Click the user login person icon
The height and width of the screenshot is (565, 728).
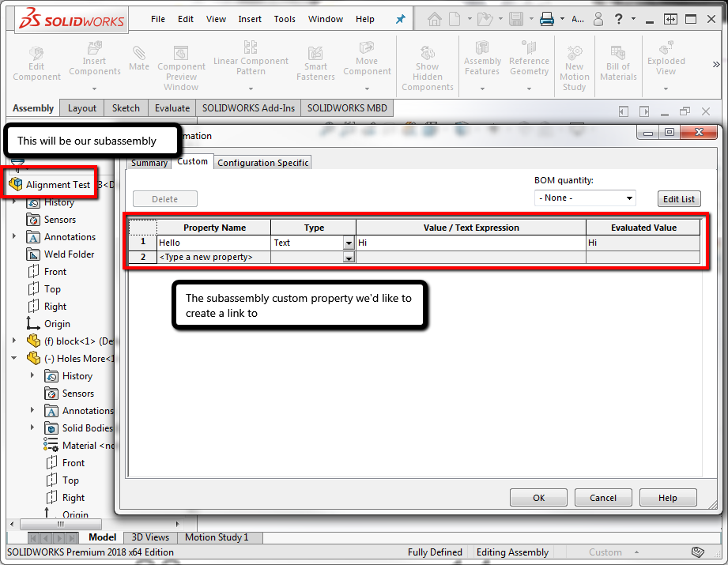[x=598, y=19]
